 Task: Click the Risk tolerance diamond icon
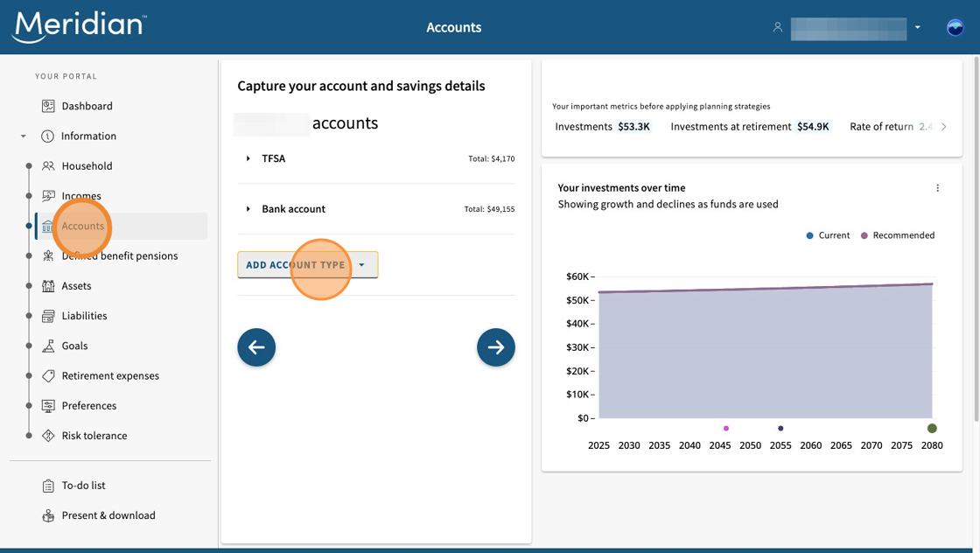(x=48, y=436)
